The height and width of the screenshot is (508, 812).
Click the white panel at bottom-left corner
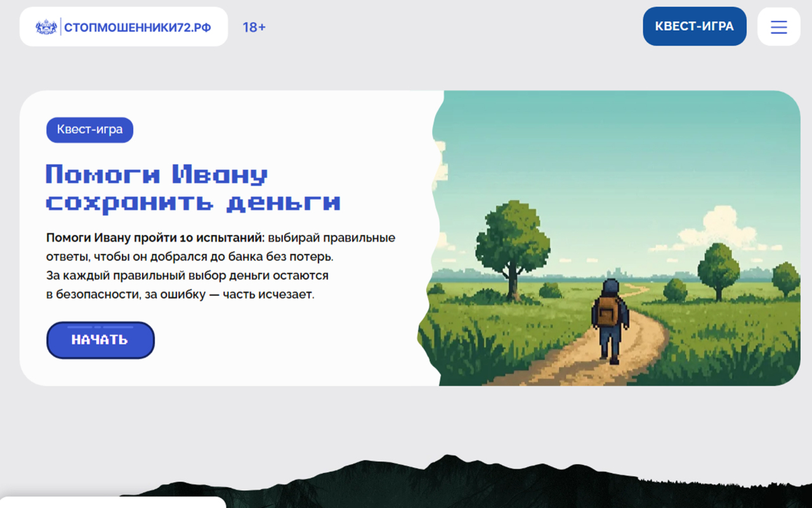(113, 502)
